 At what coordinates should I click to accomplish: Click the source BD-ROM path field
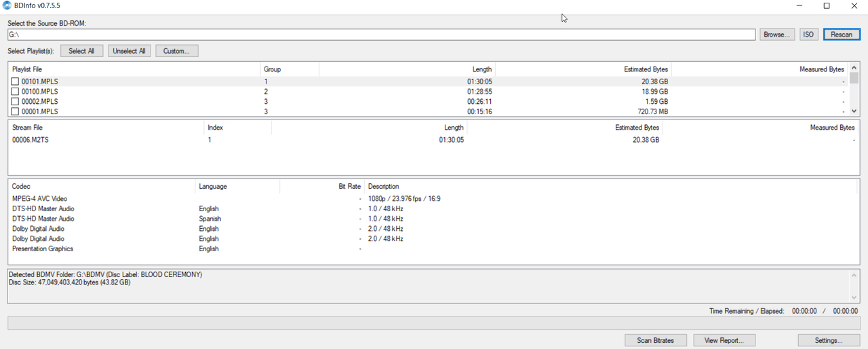[x=381, y=35]
